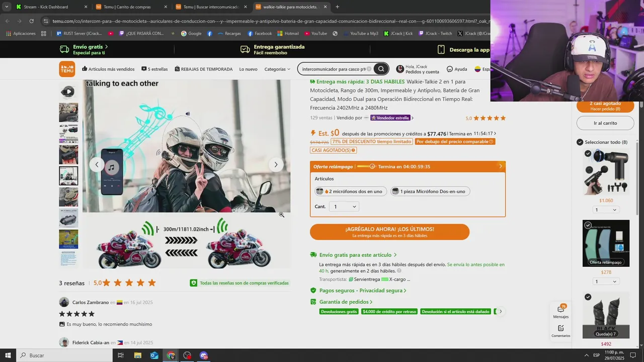Open the Temu home logo

[67, 69]
